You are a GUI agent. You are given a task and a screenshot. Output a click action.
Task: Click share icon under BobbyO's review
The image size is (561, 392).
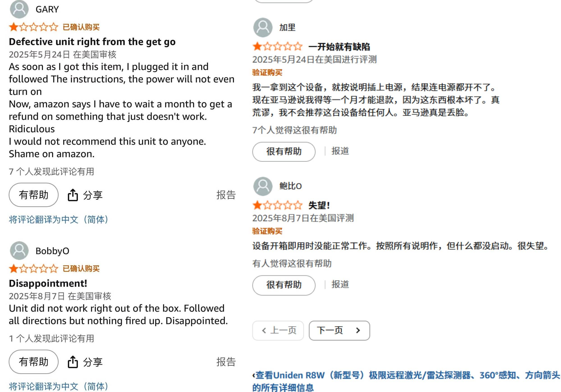(x=73, y=362)
